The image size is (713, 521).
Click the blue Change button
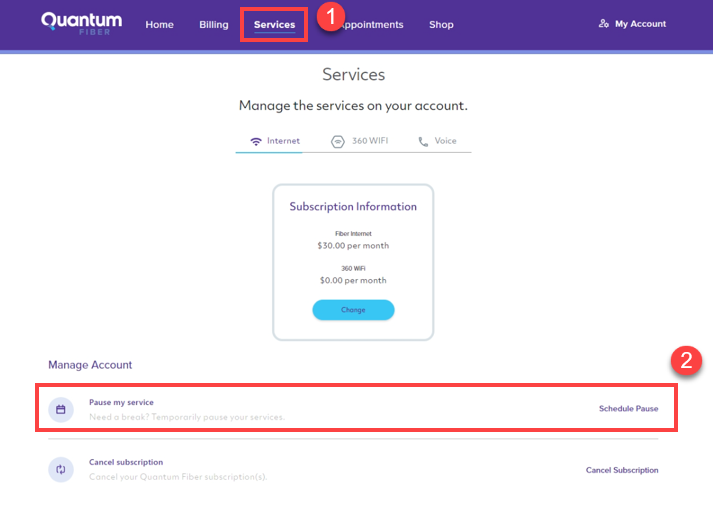353,310
